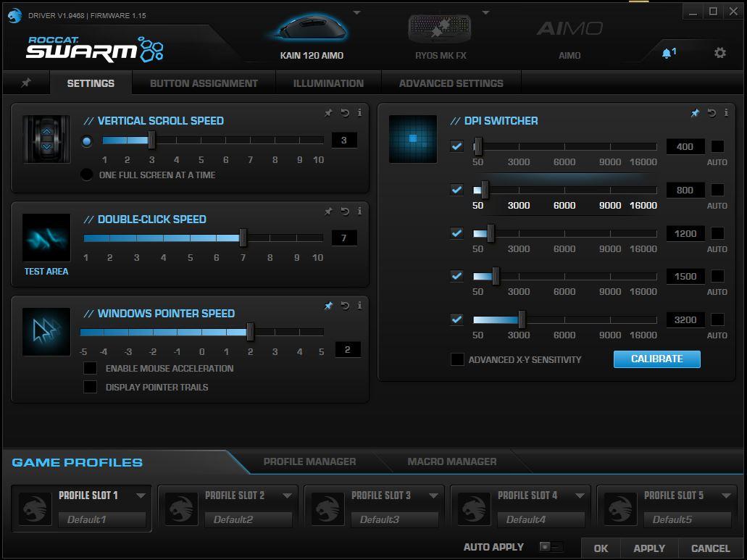
Task: Open the settings gear icon
Action: [x=719, y=53]
